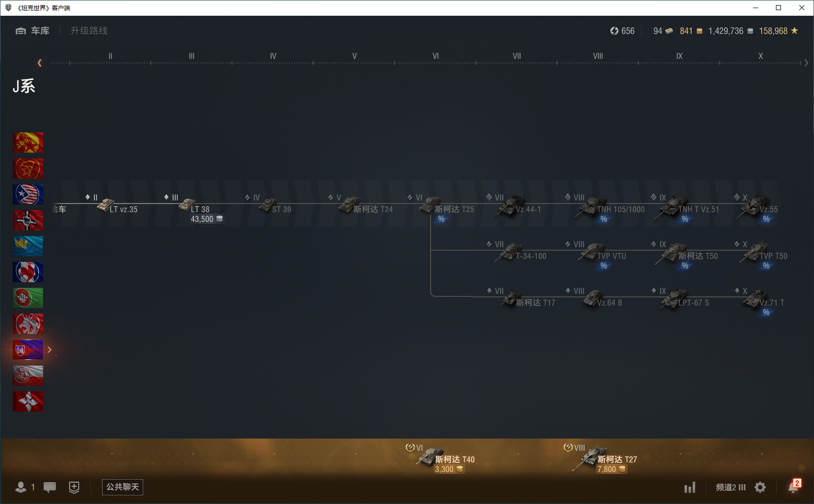Click the discount badge under Vz.71 T

(x=766, y=313)
